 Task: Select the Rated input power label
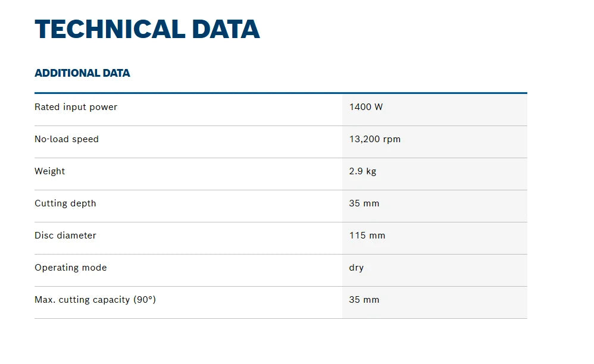pyautogui.click(x=76, y=107)
